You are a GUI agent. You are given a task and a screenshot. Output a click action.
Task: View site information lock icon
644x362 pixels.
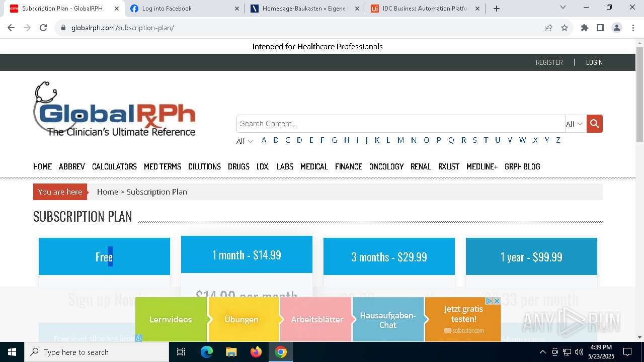[63, 28]
